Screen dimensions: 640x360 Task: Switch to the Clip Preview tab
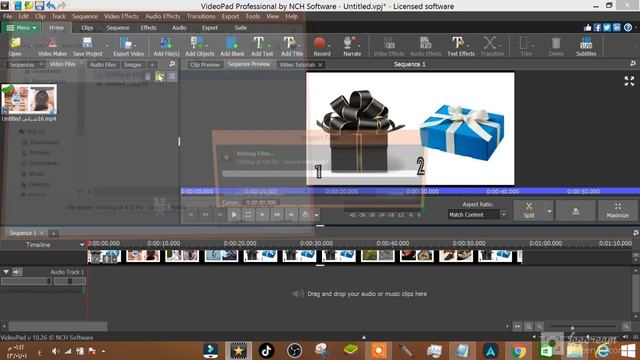click(x=204, y=64)
